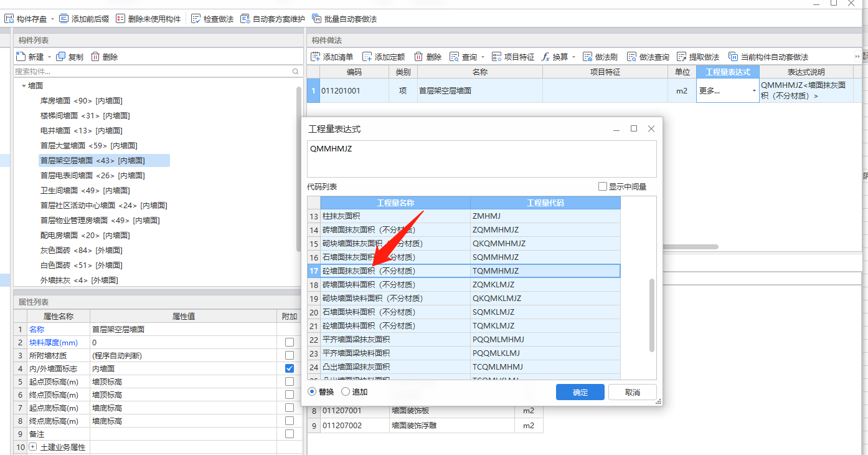Toggle 附加 checkbox for 块料厚度(mm)
Viewport: 868px width, 455px height.
click(289, 342)
